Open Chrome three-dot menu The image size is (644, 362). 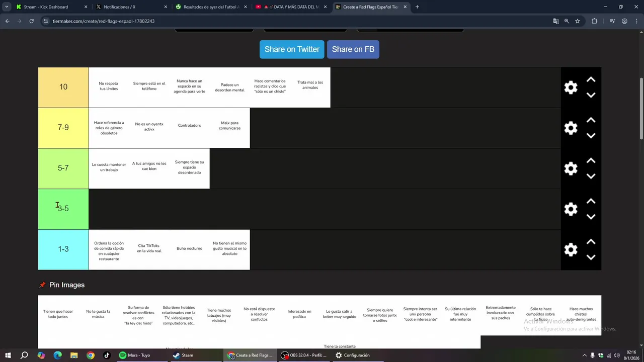[x=636, y=21]
